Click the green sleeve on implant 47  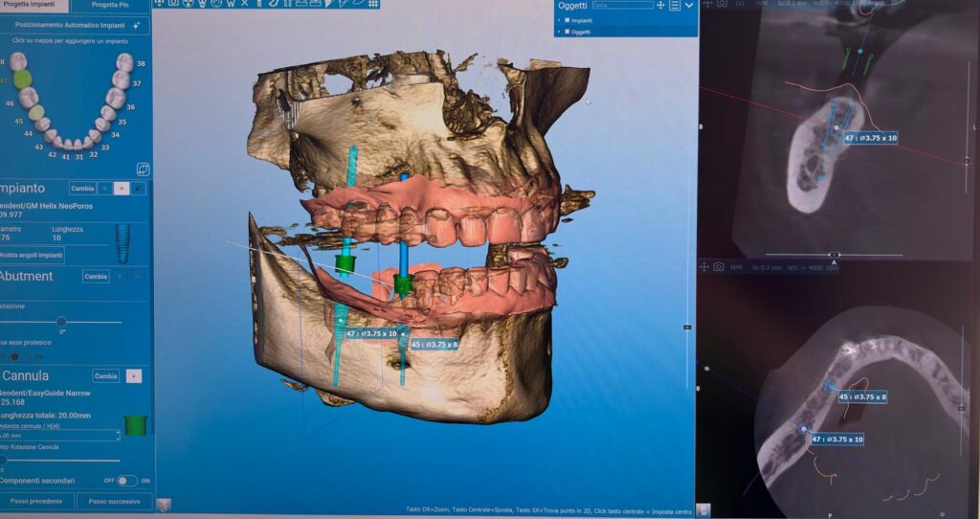coord(345,264)
